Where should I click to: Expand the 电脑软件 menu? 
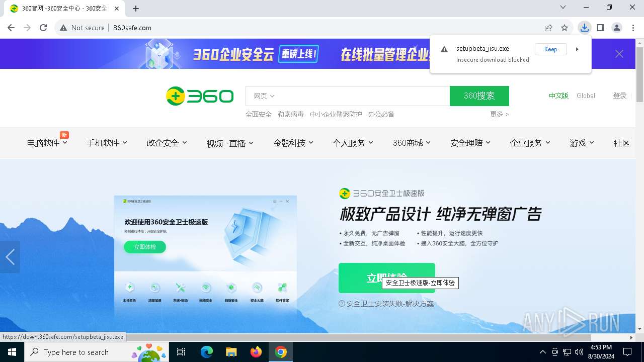click(x=47, y=143)
